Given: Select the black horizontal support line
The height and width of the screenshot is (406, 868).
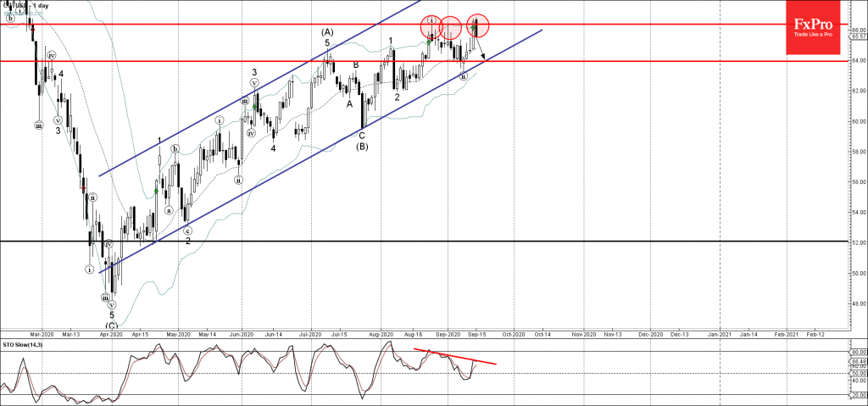Looking at the screenshot, I should click(x=424, y=241).
